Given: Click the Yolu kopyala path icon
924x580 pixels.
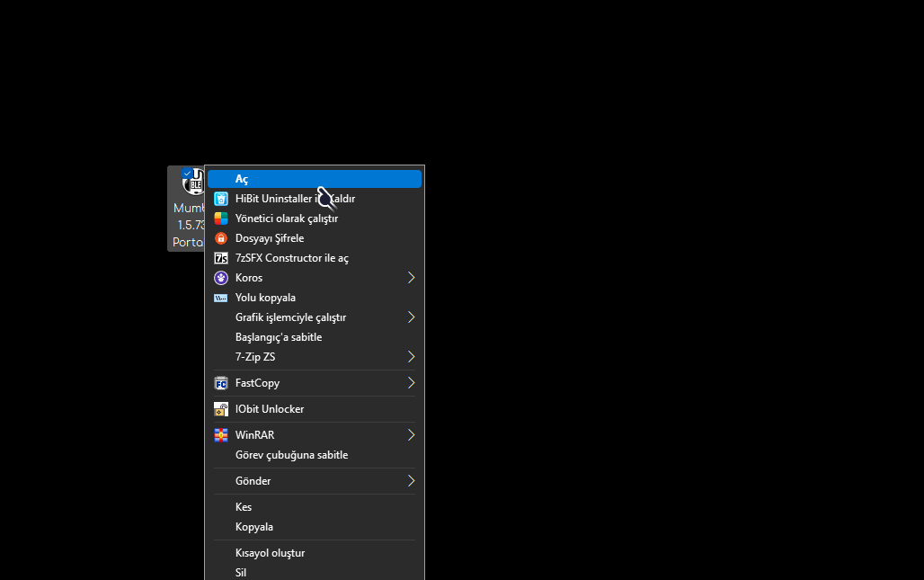Looking at the screenshot, I should (x=221, y=298).
